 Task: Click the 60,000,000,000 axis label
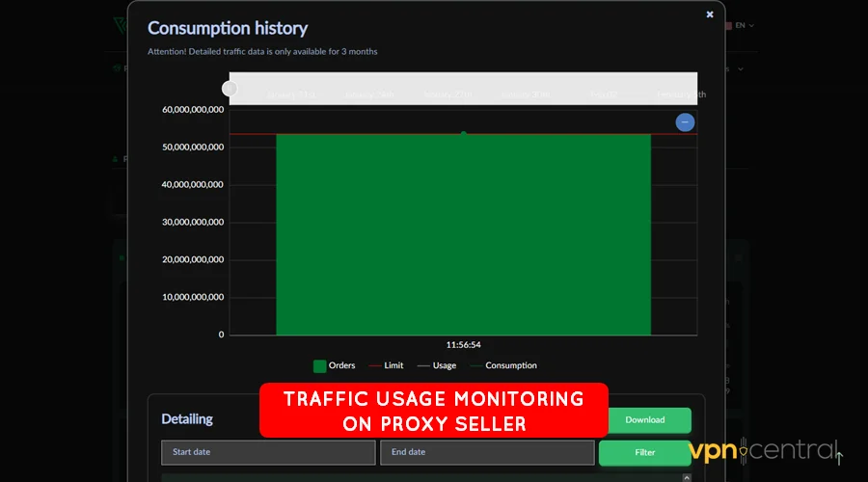[193, 110]
